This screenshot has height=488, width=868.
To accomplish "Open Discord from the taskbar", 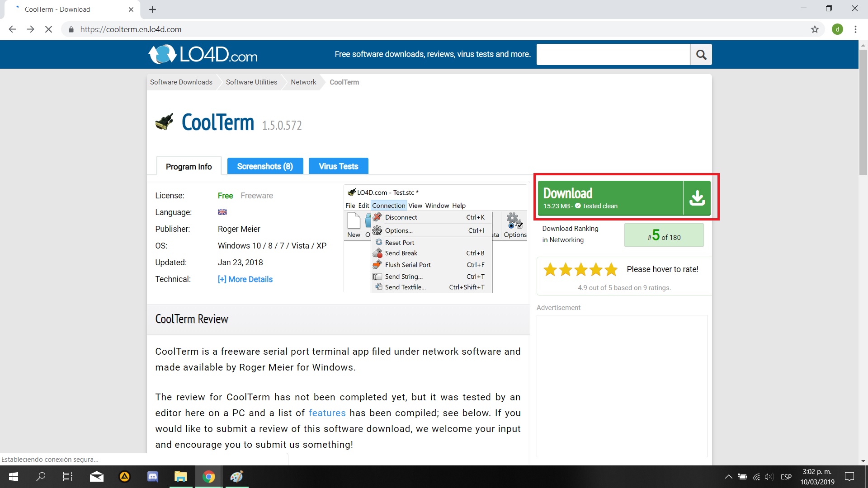I will click(153, 477).
